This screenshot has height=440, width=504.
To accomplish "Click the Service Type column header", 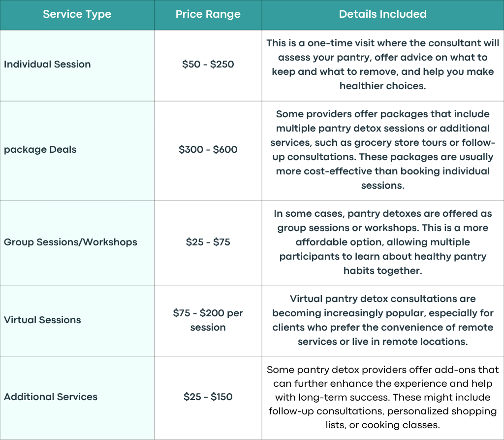I will 77,15.
